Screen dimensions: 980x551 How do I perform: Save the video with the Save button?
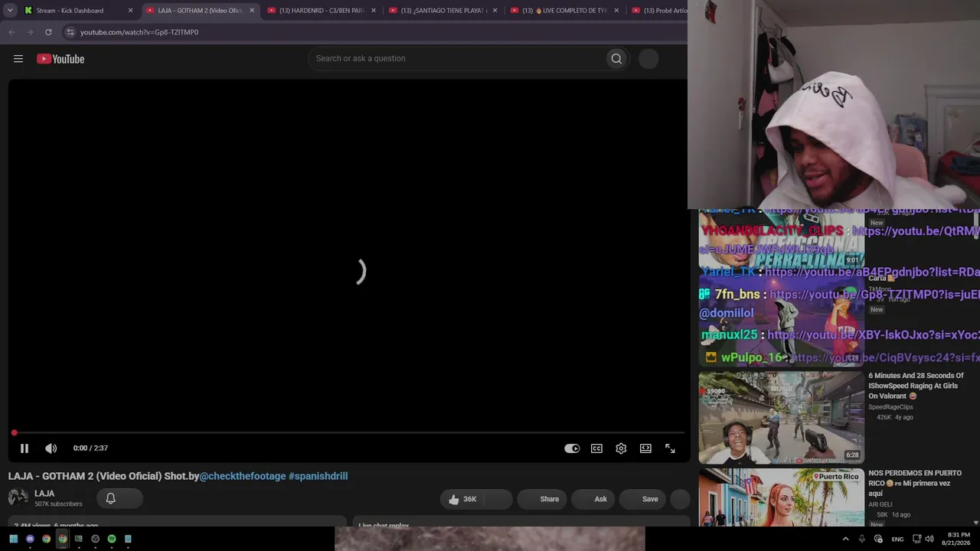(643, 499)
